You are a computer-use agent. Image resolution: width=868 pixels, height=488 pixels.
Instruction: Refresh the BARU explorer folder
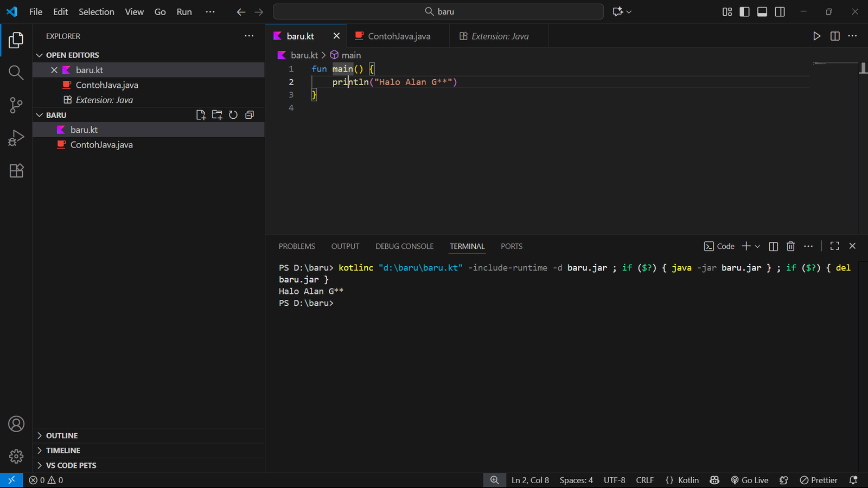233,115
